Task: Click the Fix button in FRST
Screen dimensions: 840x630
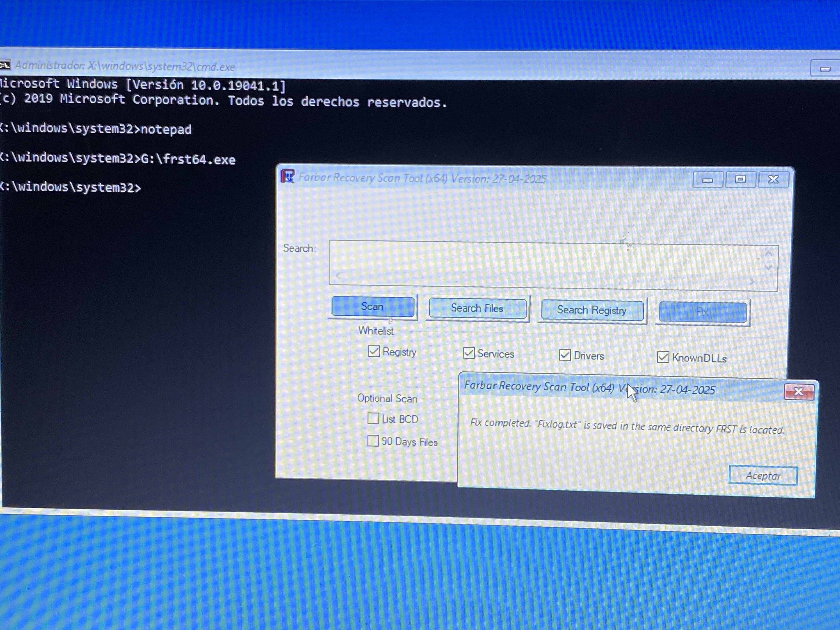Action: [703, 312]
